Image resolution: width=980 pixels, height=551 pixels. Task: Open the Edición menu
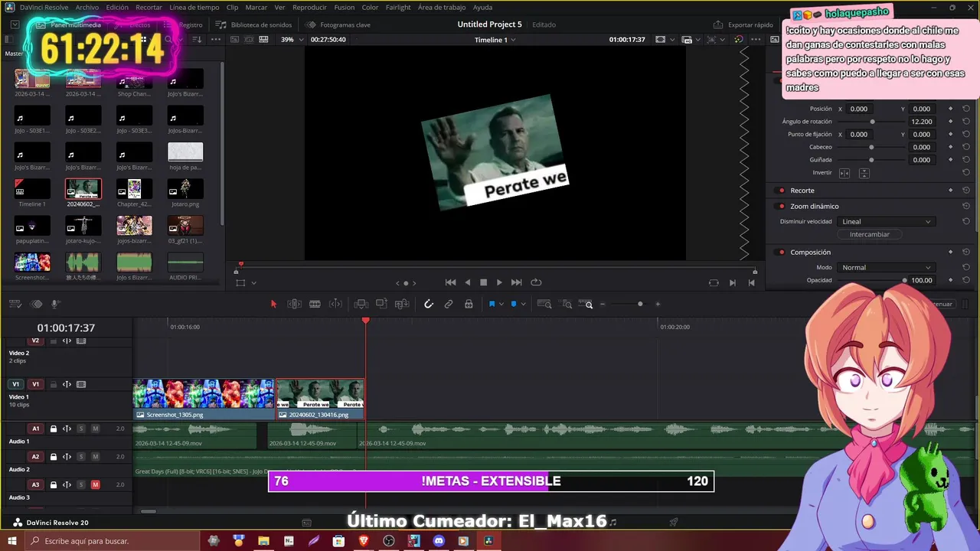click(117, 7)
